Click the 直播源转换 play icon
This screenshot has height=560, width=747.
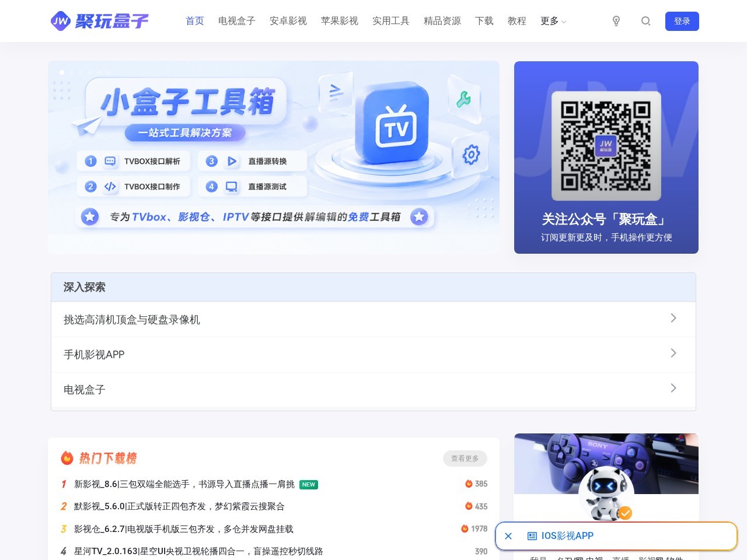232,161
